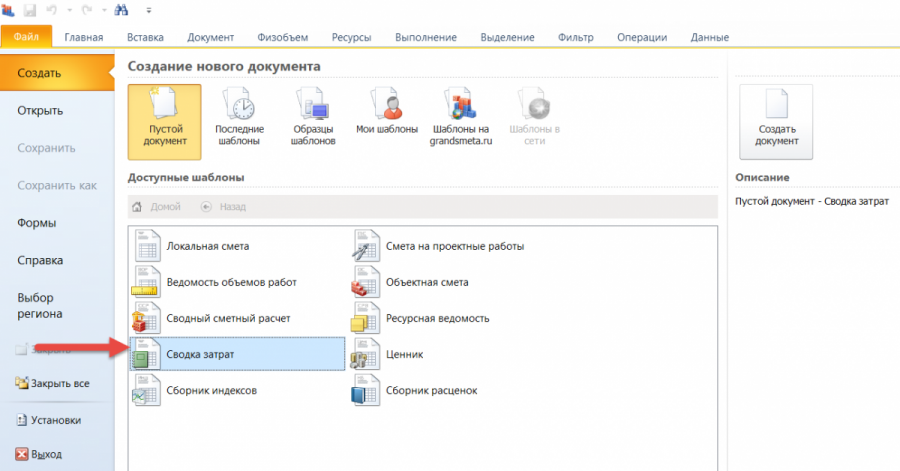Open the Фильтр tab
This screenshot has width=900, height=471.
coord(576,37)
